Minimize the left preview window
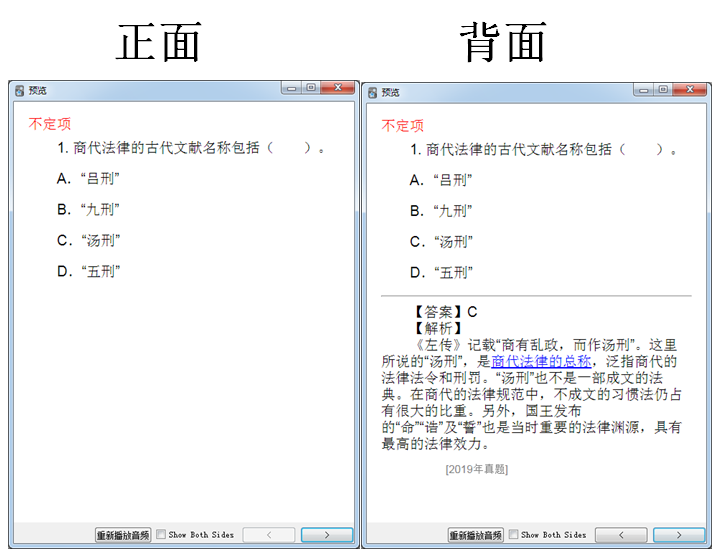714x556 pixels. tap(292, 88)
